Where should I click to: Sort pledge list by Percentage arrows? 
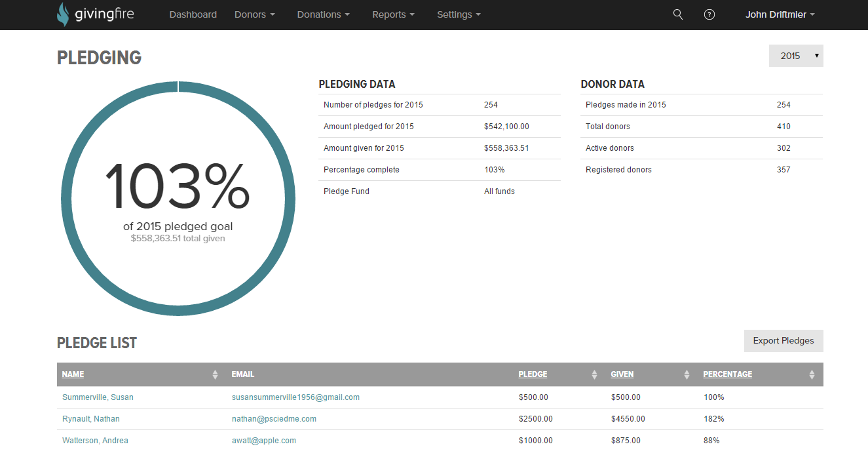click(812, 374)
